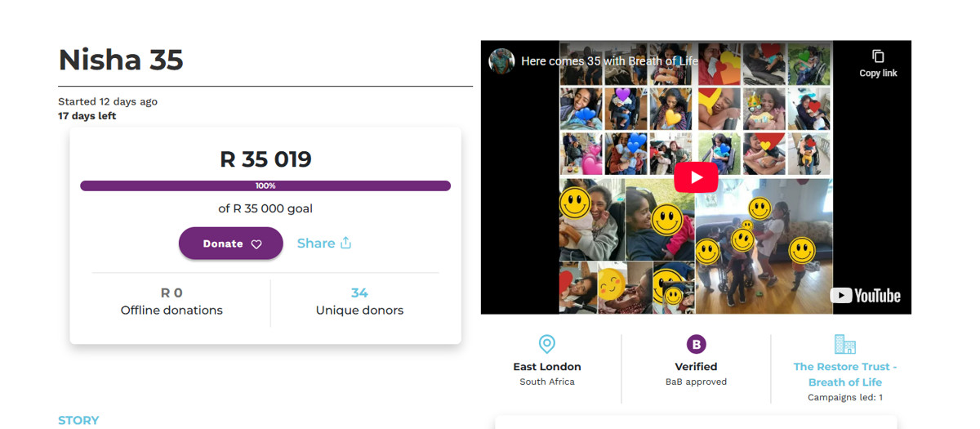This screenshot has width=980, height=429.
Task: Click the share upload icon
Action: tap(345, 243)
